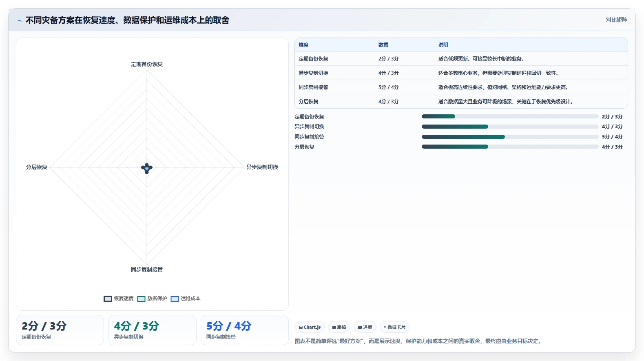Toggle the 数据保护 legend swatch
Image resolution: width=644 pixels, height=361 pixels.
141,299
